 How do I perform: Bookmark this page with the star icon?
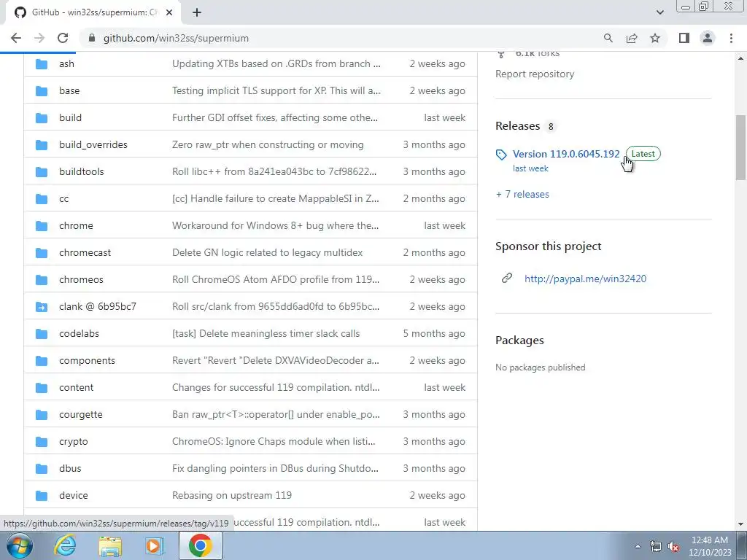[655, 38]
